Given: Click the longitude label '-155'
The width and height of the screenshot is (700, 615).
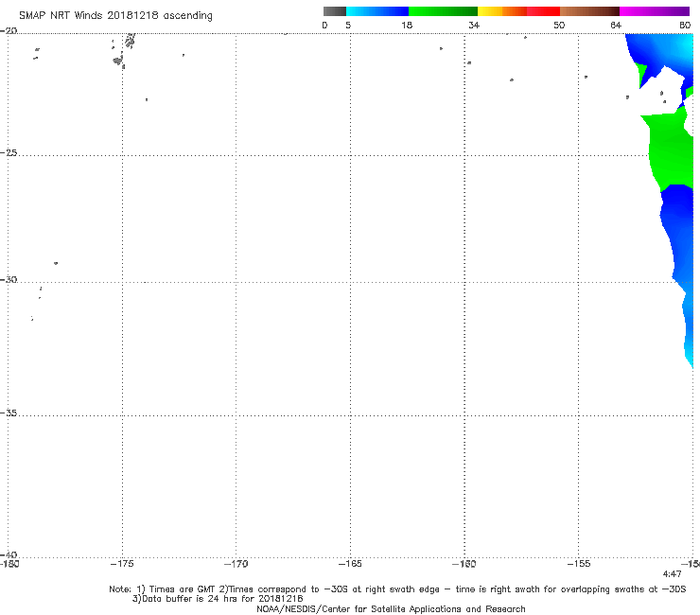Looking at the screenshot, I should (579, 564).
